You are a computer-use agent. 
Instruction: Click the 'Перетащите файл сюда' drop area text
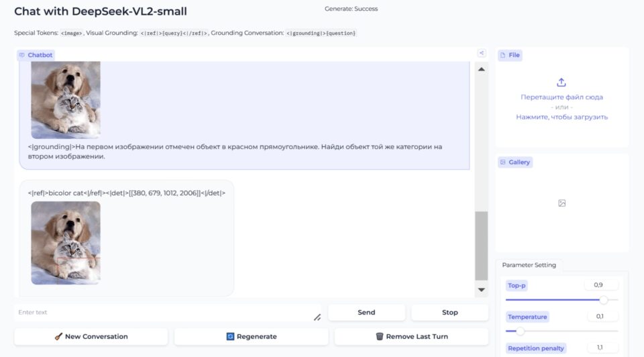[x=562, y=97]
